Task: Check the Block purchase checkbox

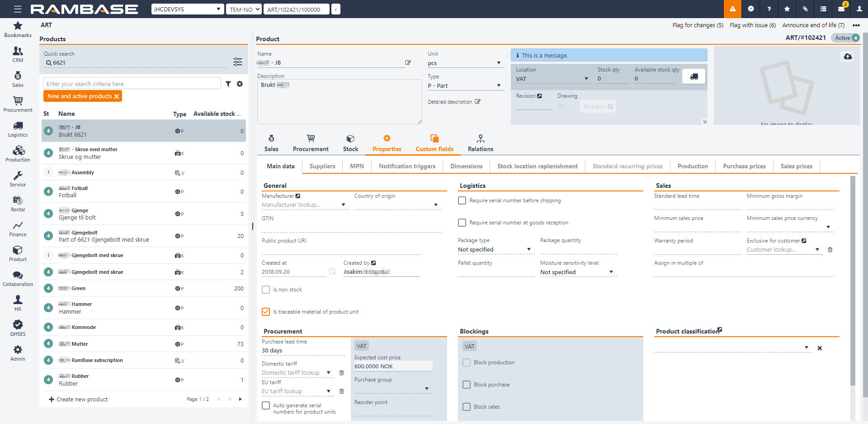Action: (467, 385)
